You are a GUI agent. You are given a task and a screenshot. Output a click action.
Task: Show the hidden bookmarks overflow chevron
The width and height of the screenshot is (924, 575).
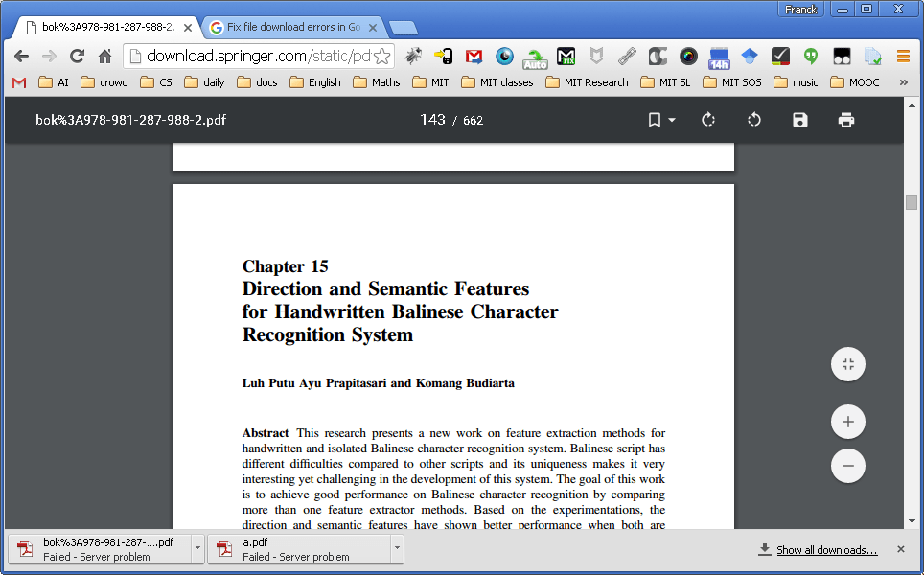pyautogui.click(x=903, y=82)
